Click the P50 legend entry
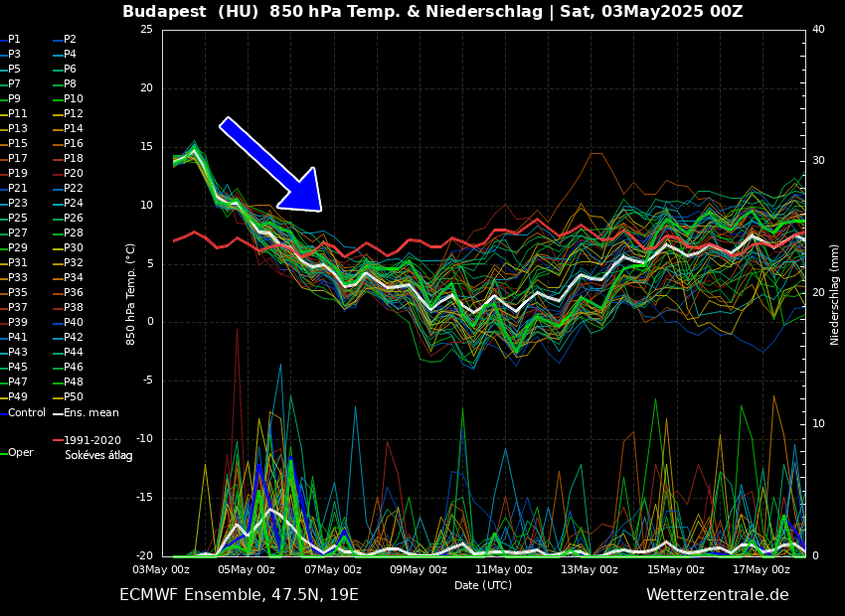The width and height of the screenshot is (845, 616). click(x=74, y=397)
